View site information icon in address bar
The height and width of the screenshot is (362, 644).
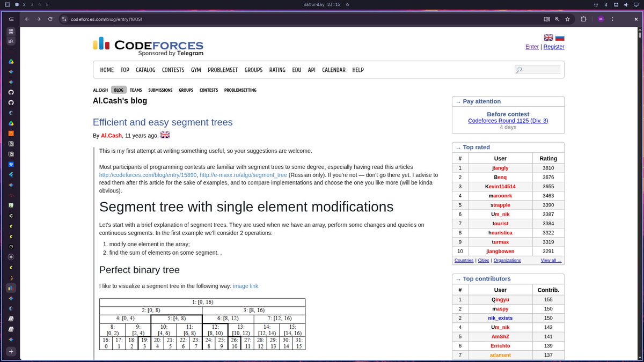click(64, 19)
